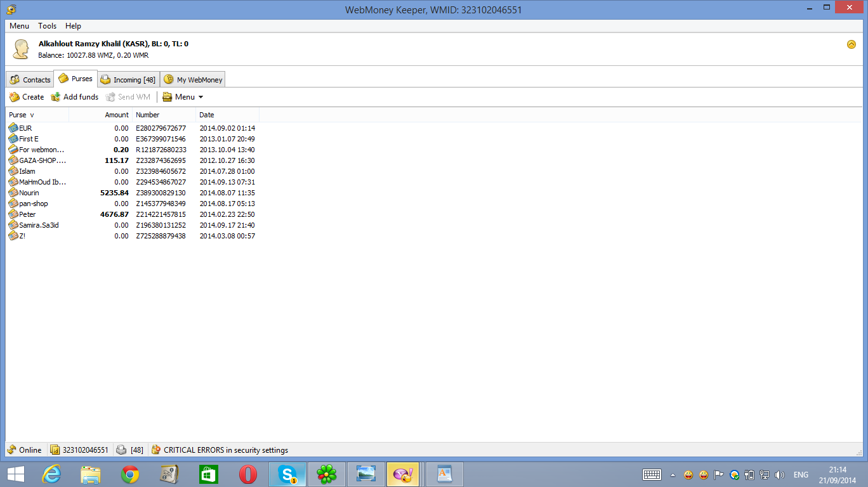Image resolution: width=868 pixels, height=487 pixels.
Task: Open the Menu item in the menu bar
Action: [x=19, y=26]
